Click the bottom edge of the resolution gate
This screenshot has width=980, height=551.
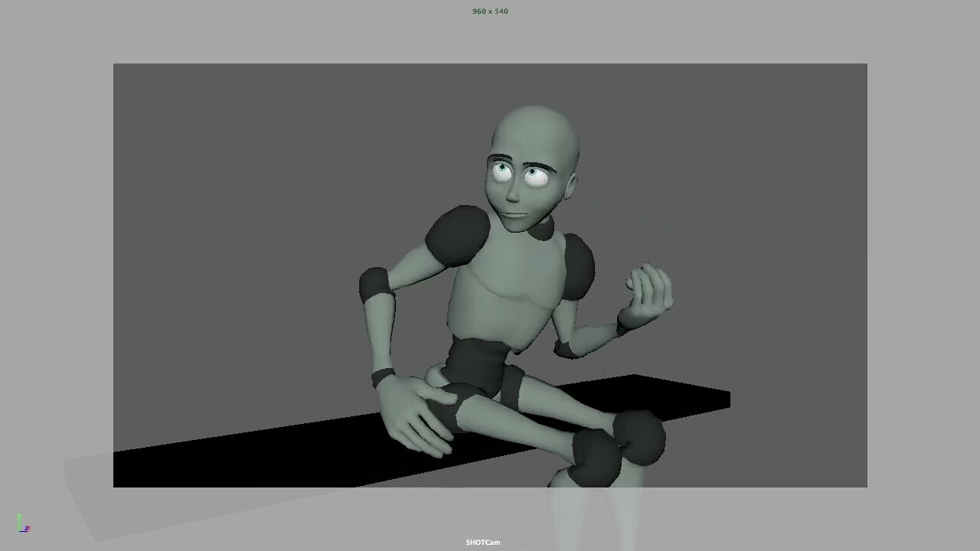click(x=490, y=487)
